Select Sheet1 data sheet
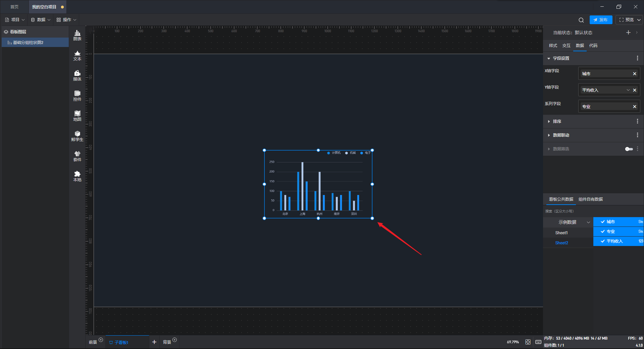Image resolution: width=644 pixels, height=349 pixels. (561, 233)
